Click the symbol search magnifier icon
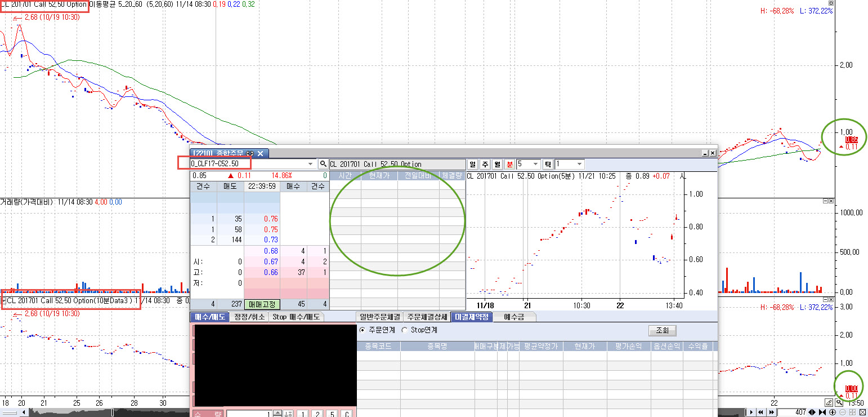 [323, 164]
